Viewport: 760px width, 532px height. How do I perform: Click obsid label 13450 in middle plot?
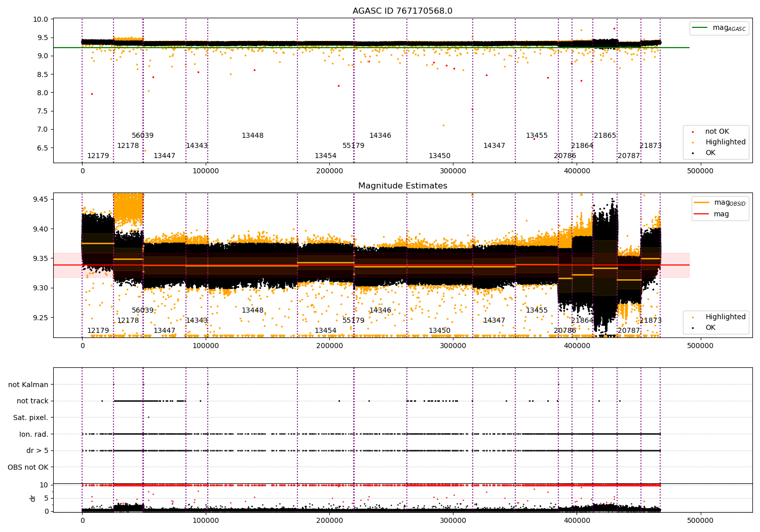click(439, 331)
